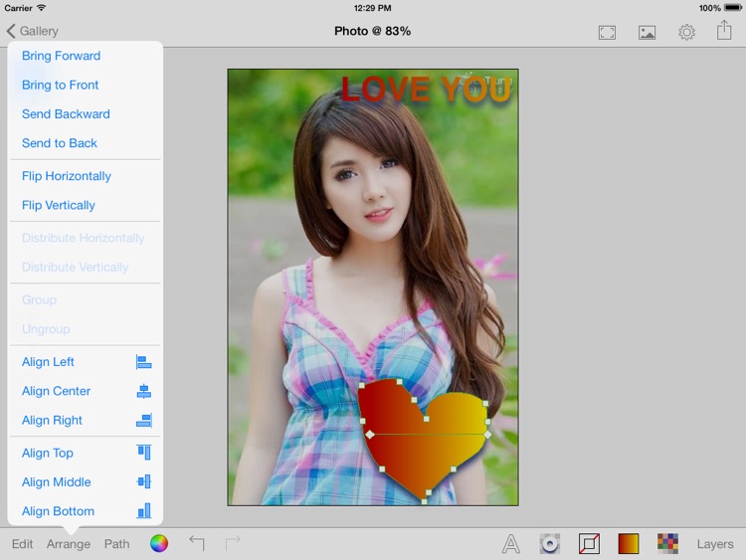The width and height of the screenshot is (746, 560).
Task: Open the text font tool
Action: tap(510, 544)
